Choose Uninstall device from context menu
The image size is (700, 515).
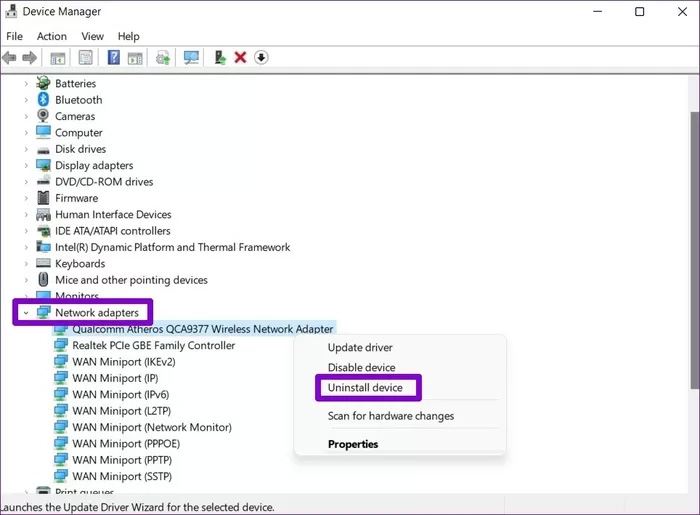pyautogui.click(x=365, y=388)
